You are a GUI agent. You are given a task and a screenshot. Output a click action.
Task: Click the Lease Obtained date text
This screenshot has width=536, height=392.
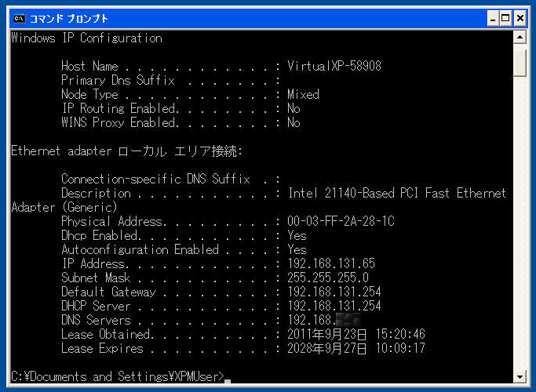pyautogui.click(x=356, y=334)
